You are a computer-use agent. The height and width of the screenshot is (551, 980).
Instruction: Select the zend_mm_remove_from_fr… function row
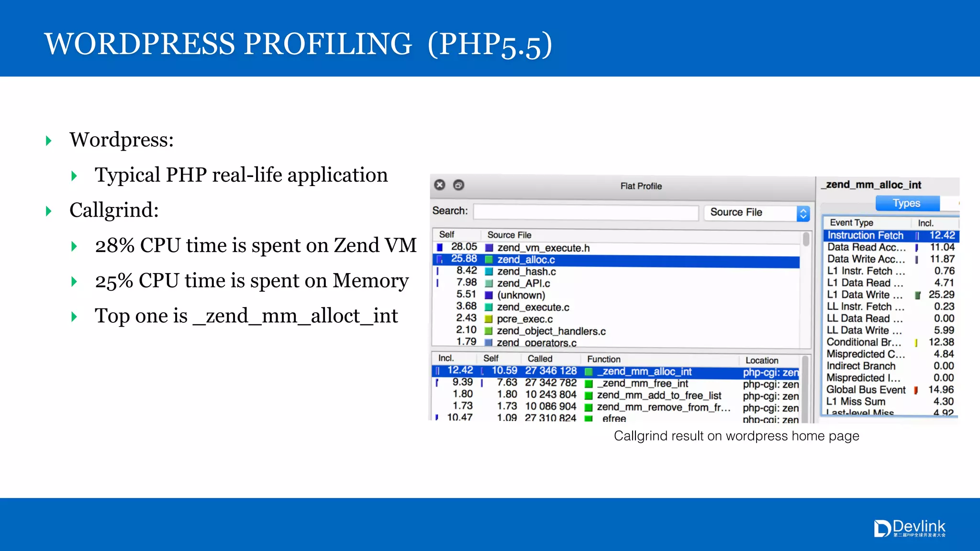pos(615,407)
